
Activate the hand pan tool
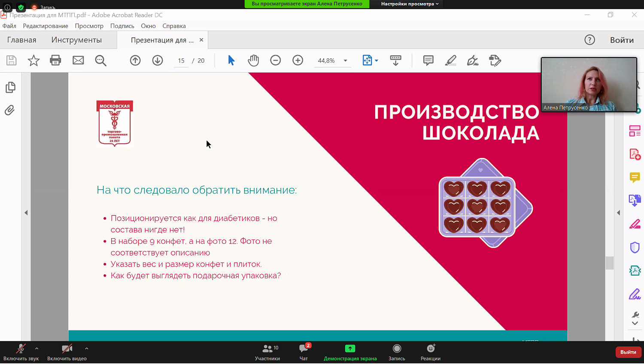[x=253, y=61]
